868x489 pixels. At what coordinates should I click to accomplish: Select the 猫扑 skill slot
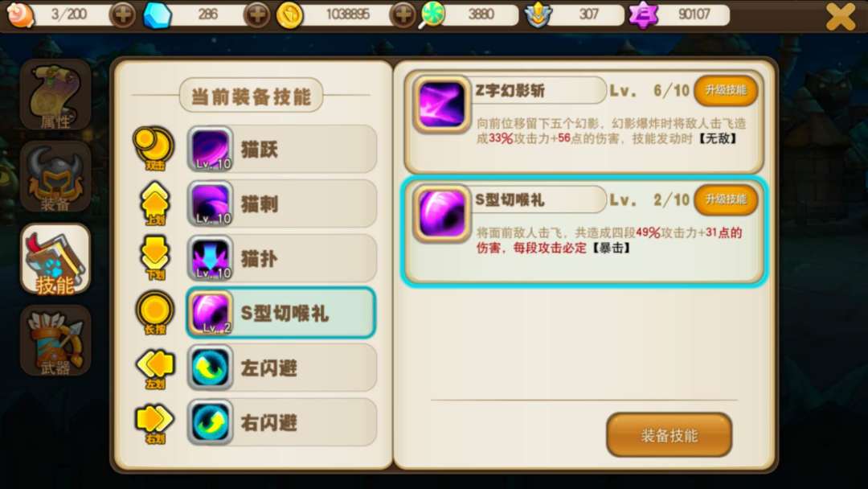(282, 258)
